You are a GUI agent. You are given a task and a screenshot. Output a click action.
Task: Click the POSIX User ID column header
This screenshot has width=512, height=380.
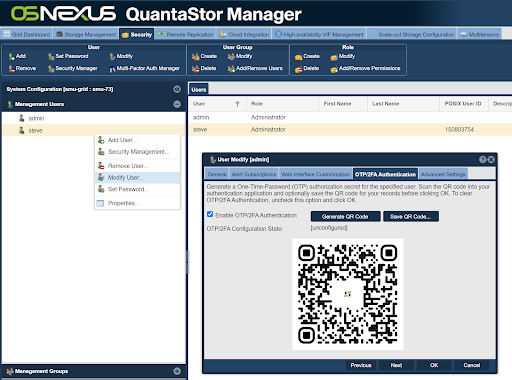[464, 104]
